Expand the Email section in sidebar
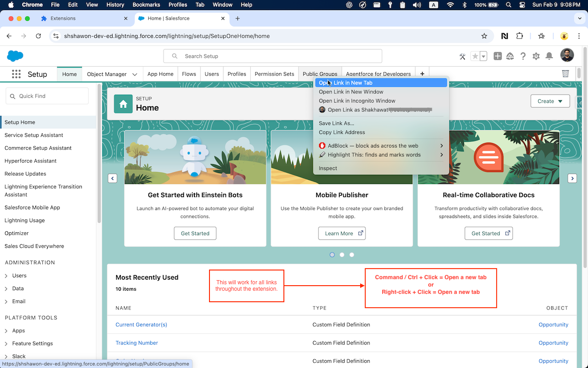This screenshot has width=588, height=368. [x=6, y=302]
